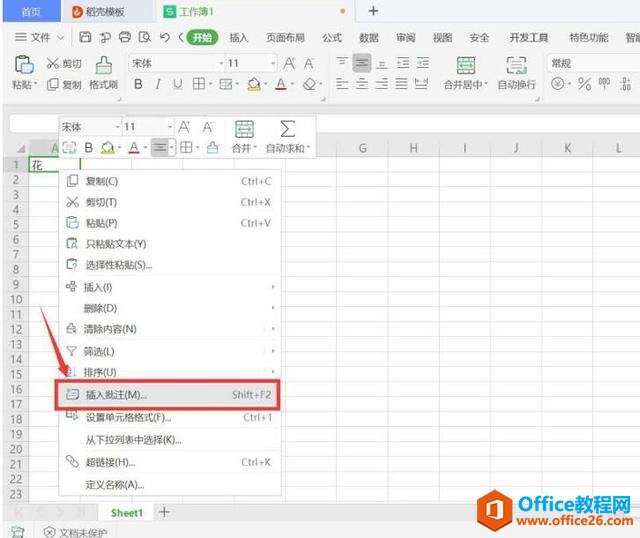Image resolution: width=640 pixels, height=538 pixels.
Task: Choose Define Name (定义名称)
Action: coord(170,485)
